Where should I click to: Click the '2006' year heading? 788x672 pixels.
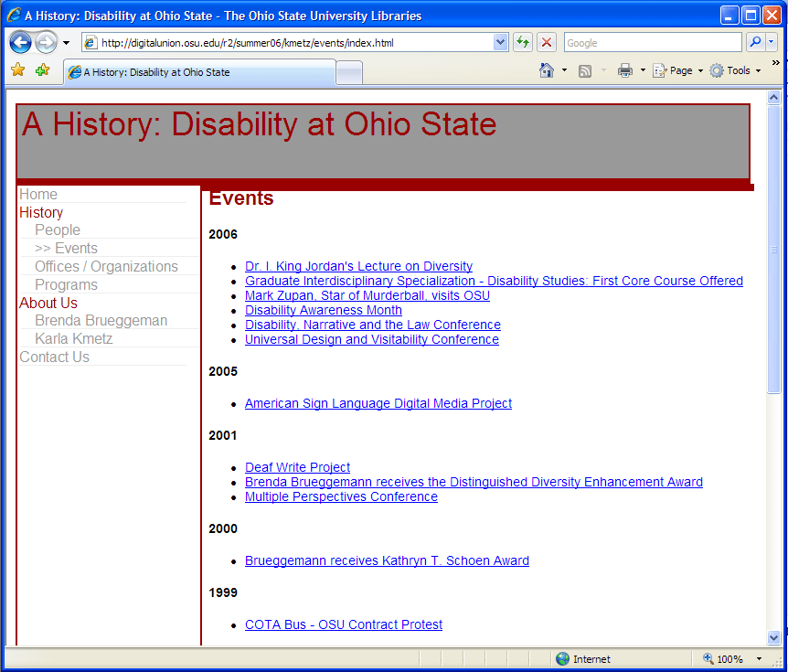click(223, 234)
